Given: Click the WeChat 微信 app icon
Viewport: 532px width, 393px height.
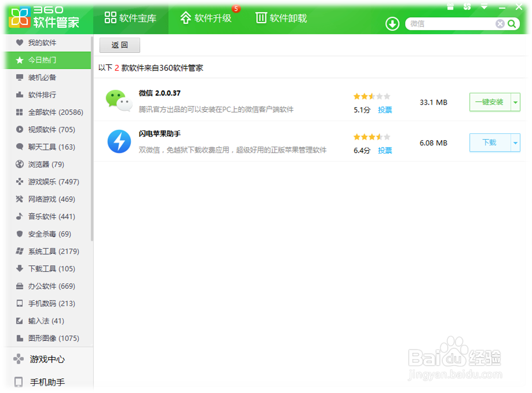Looking at the screenshot, I should tap(119, 100).
